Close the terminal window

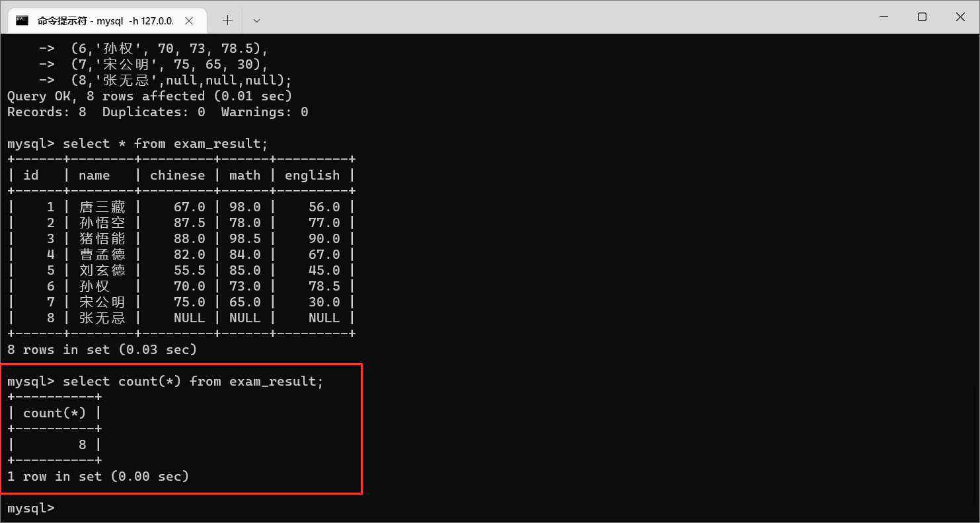coord(960,17)
